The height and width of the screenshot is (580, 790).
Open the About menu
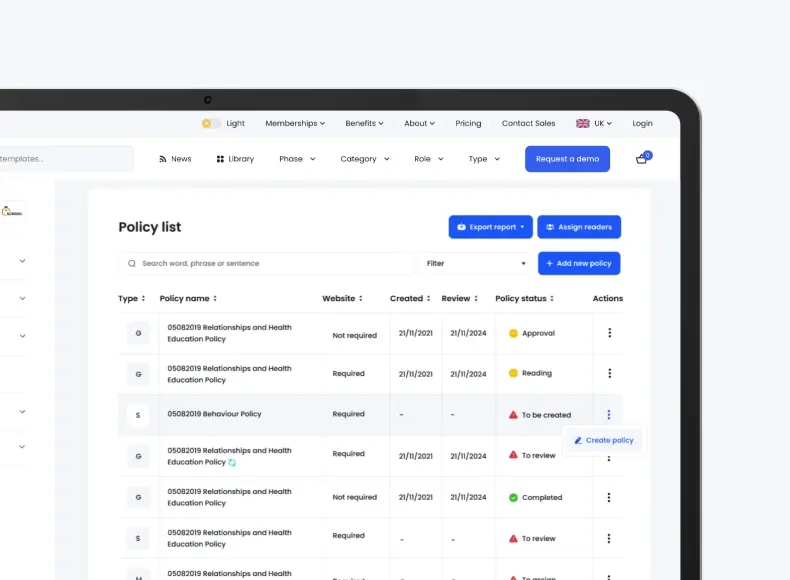419,123
